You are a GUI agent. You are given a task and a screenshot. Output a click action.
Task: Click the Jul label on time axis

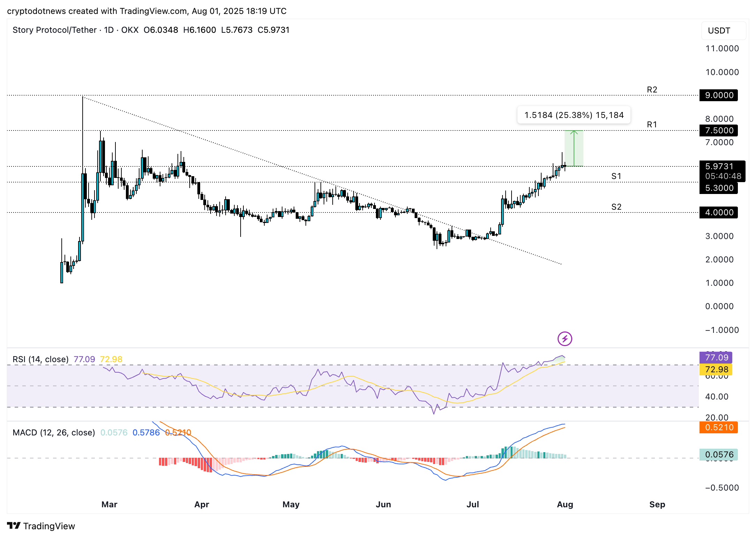[x=472, y=504]
